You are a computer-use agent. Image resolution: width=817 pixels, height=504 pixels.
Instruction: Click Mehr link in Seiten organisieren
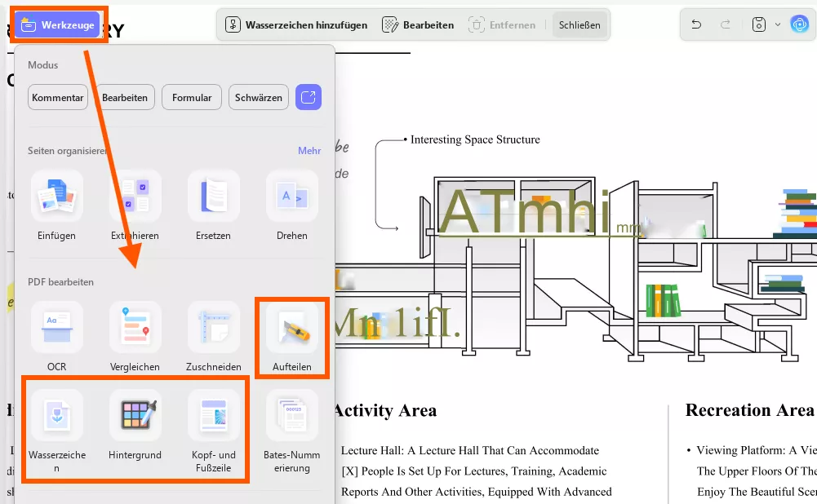coord(309,151)
